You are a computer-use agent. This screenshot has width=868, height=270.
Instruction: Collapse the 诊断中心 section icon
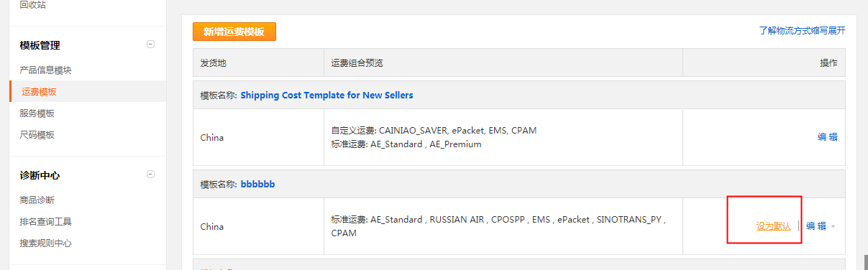pyautogui.click(x=150, y=174)
